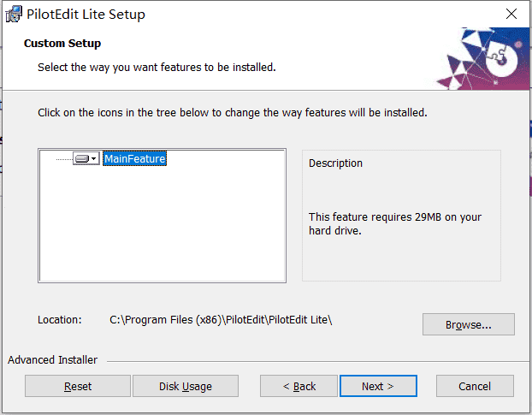This screenshot has height=415, width=532.
Task: Click the banner graphic in header
Action: 482,58
